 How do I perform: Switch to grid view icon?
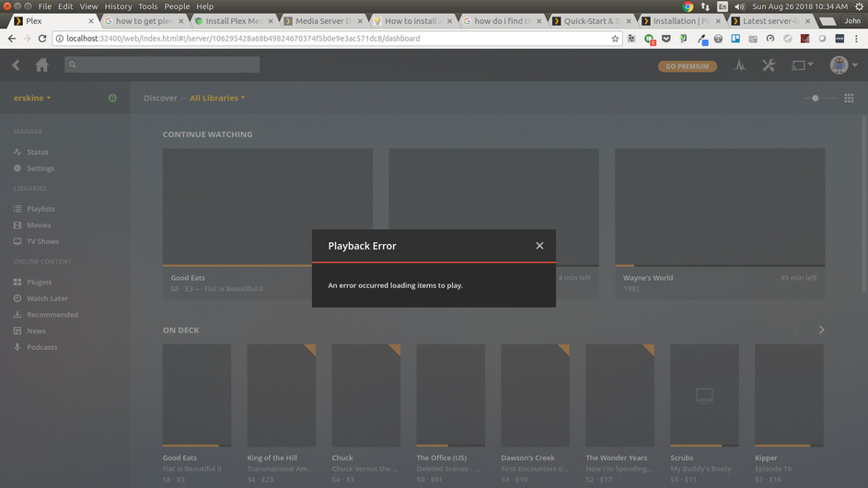click(x=849, y=98)
